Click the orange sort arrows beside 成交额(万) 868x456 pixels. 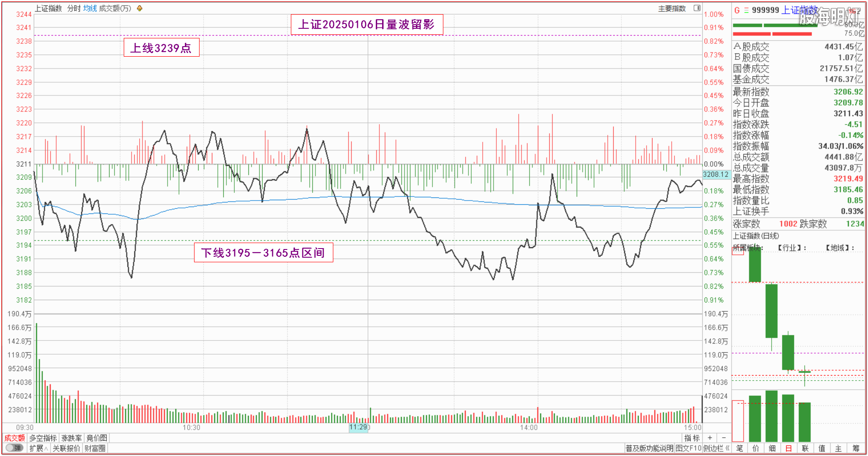[139, 8]
